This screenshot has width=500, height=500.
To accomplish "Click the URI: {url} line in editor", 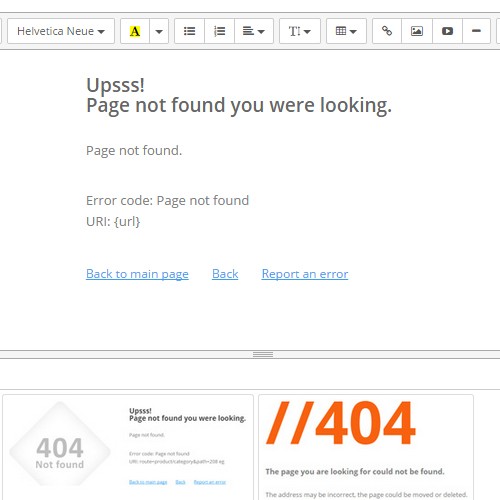I will click(x=113, y=222).
